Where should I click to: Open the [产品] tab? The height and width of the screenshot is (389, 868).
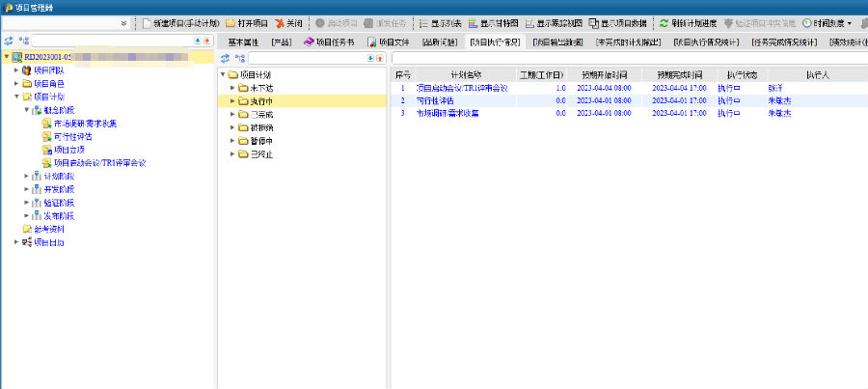click(281, 42)
